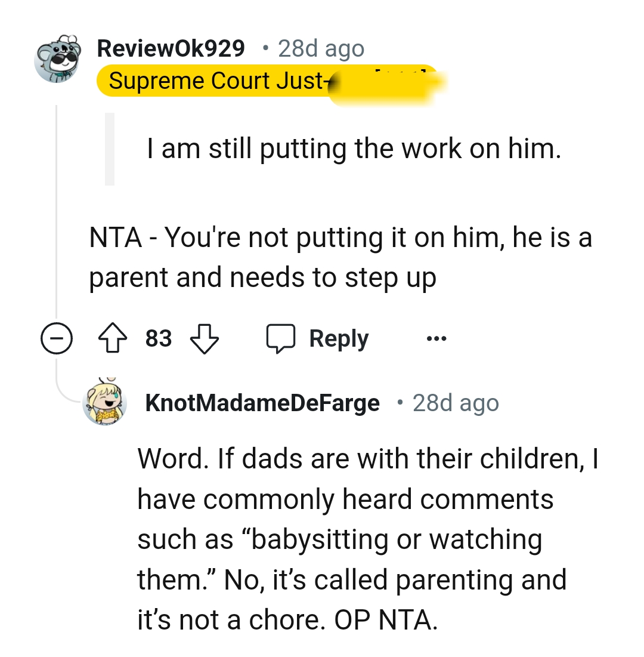This screenshot has width=644, height=657.
Task: Collapse ReviewOk929's comment thread
Action: (57, 338)
